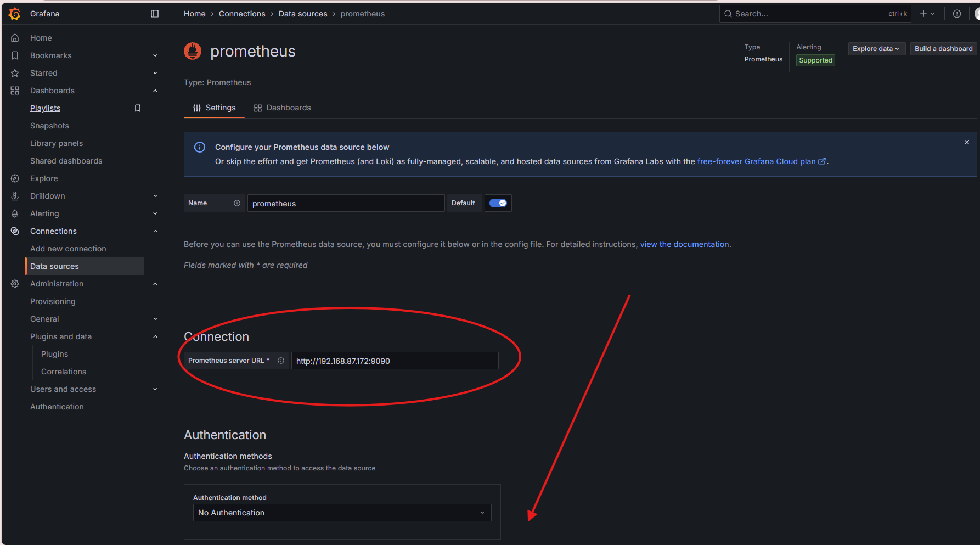Open the Authentication method dropdown
This screenshot has width=980, height=545.
coord(342,513)
